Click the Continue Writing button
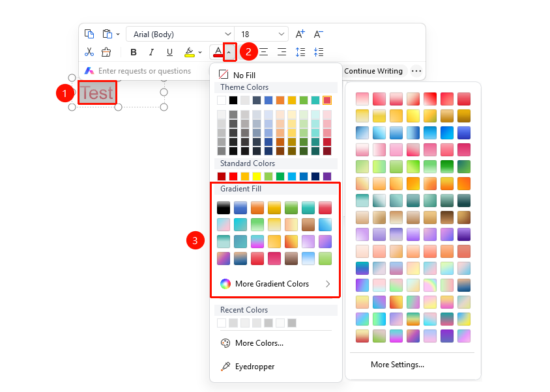The height and width of the screenshot is (392, 550). pos(373,71)
